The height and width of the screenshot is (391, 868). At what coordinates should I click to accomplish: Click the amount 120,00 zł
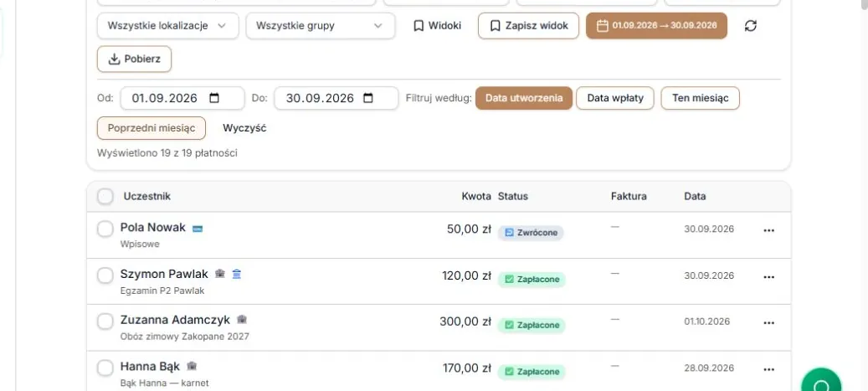(x=467, y=275)
